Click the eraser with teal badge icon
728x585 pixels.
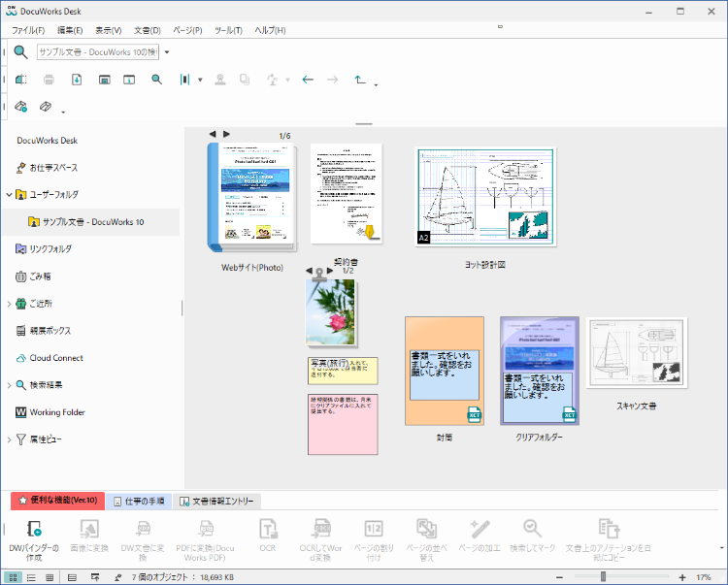point(21,107)
